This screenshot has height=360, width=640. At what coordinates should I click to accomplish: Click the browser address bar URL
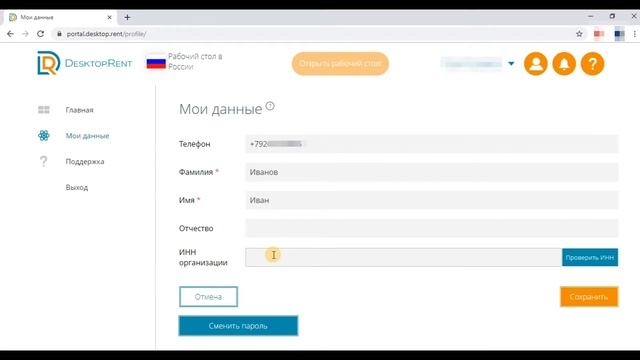click(107, 34)
